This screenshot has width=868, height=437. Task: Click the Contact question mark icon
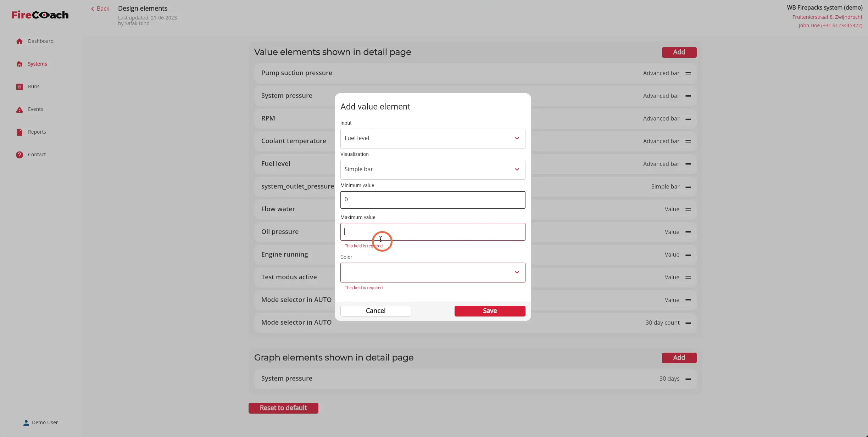20,155
